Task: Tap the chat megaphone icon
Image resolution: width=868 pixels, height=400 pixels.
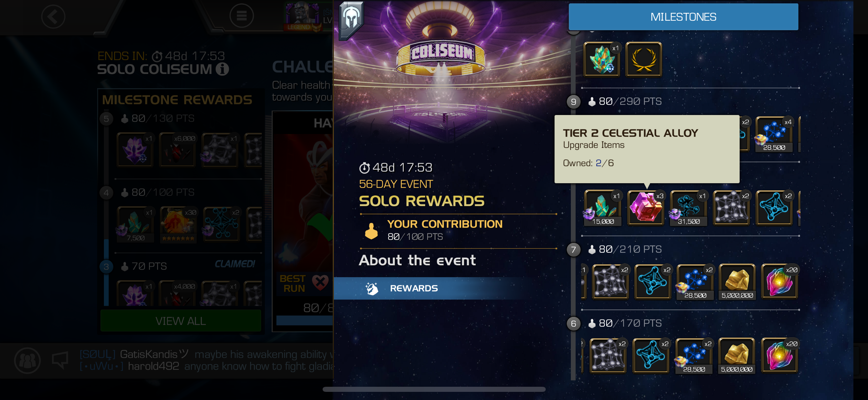Action: point(60,360)
